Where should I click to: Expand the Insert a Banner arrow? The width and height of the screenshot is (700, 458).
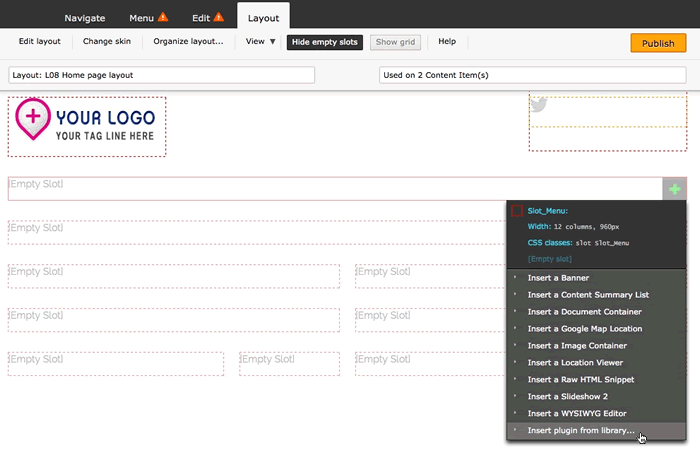[515, 278]
